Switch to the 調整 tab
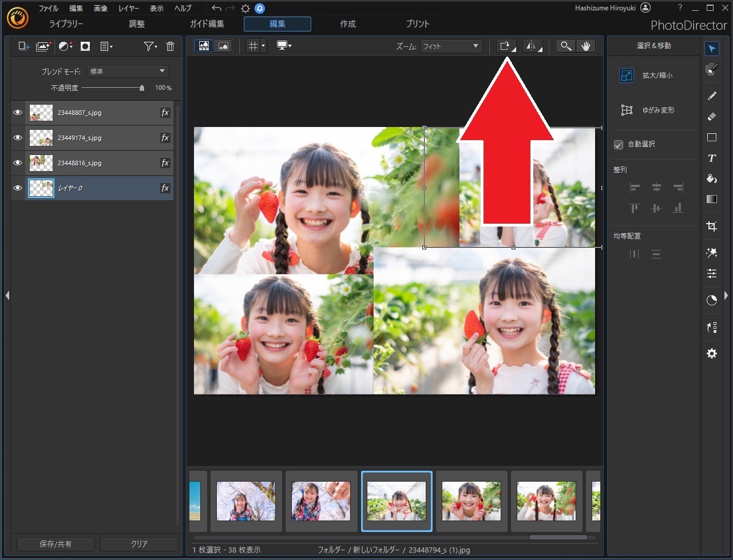Screen dimensions: 733x560 pos(137,24)
